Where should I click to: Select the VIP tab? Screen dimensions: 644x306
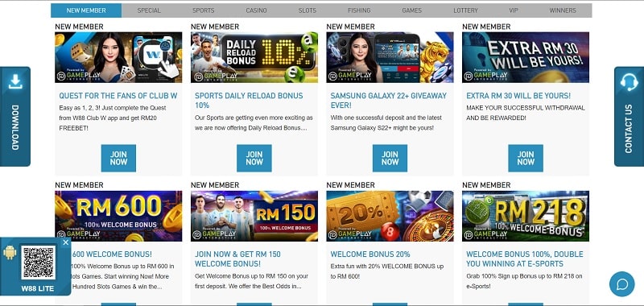point(514,10)
